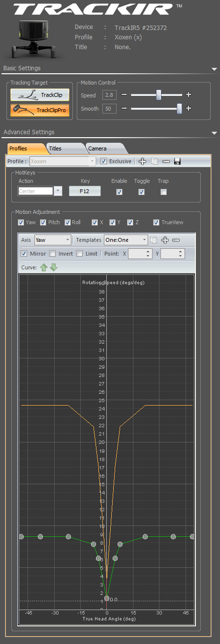The image size is (220, 644).
Task: Disable the Y axis checkbox
Action: [112, 222]
